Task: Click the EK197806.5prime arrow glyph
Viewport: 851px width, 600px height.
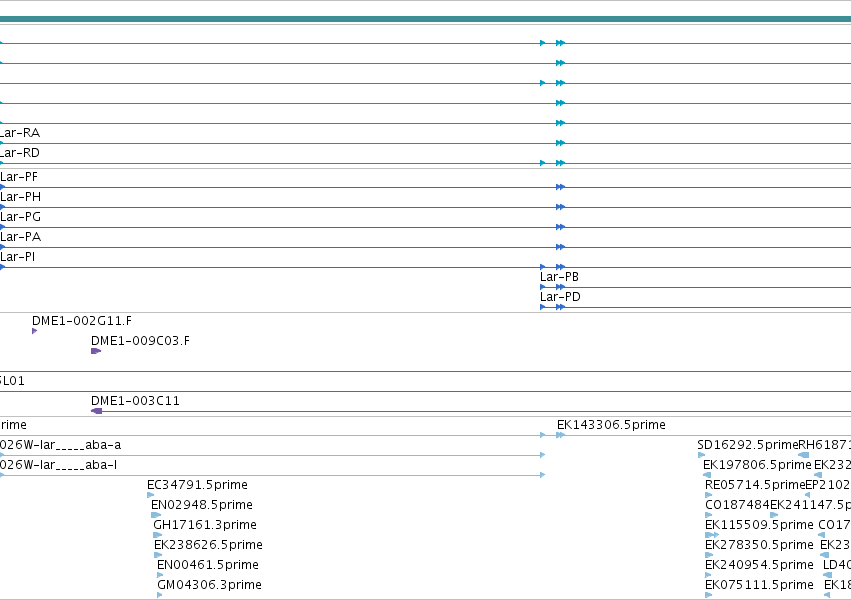Action: pyautogui.click(x=707, y=475)
